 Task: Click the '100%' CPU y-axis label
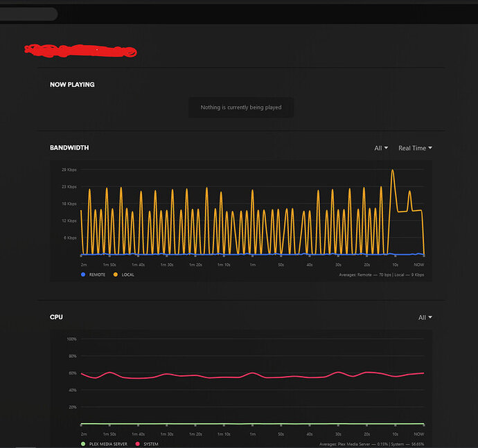[x=71, y=339]
